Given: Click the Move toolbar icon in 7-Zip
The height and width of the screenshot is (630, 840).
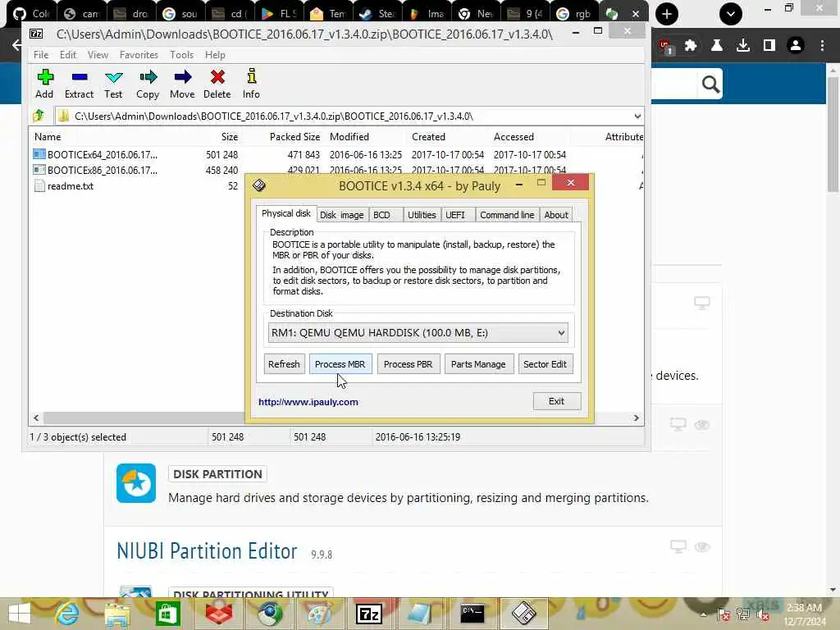Looking at the screenshot, I should [x=182, y=84].
